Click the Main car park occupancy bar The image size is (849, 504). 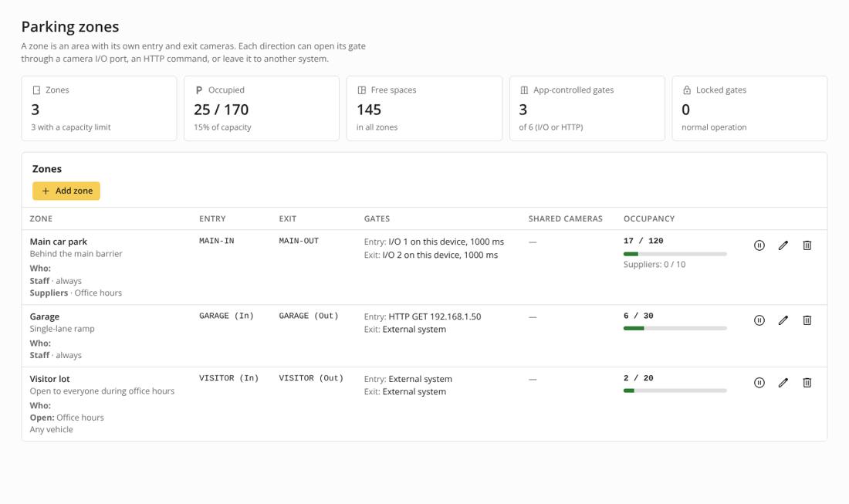(x=675, y=254)
